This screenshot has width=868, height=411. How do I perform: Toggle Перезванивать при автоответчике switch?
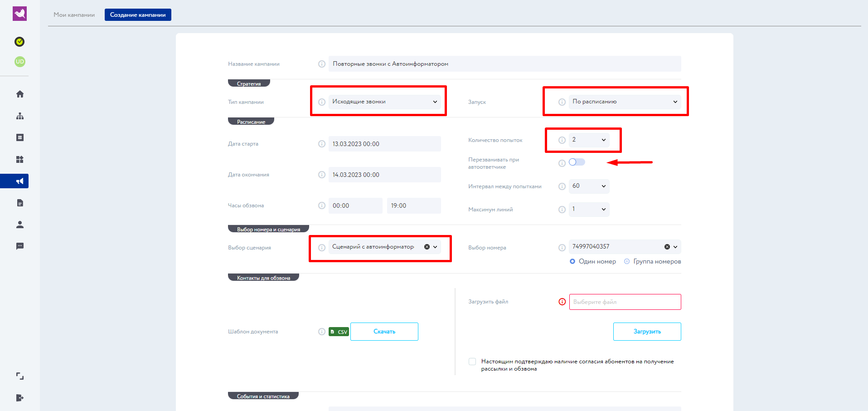click(577, 162)
